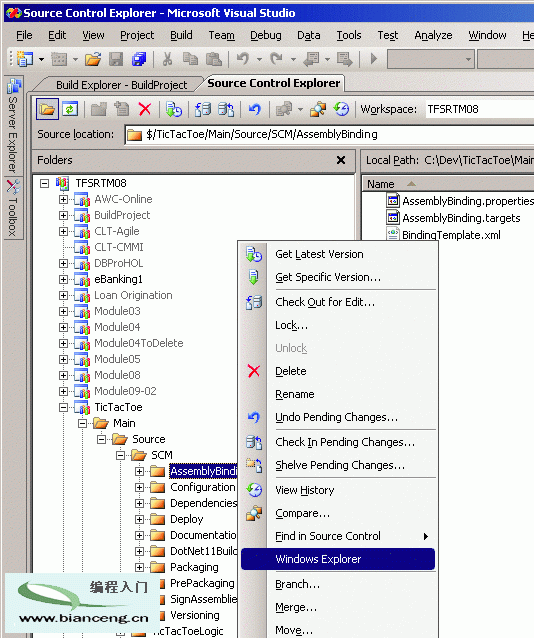Click the Source location path field

329,135
